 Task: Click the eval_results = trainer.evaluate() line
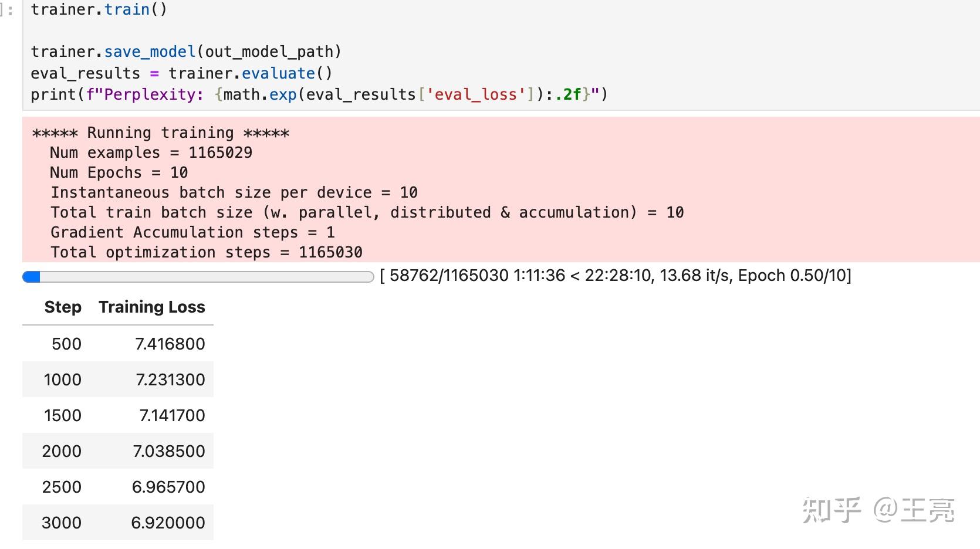[182, 73]
